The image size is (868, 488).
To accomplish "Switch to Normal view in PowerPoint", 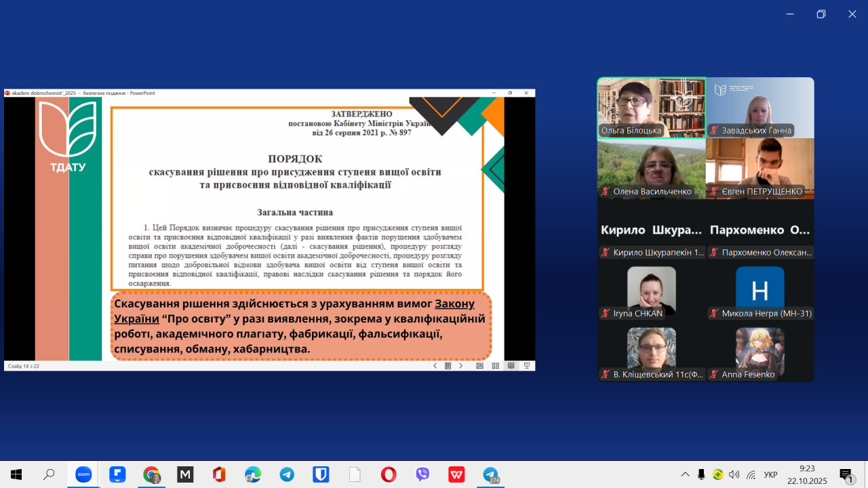I will point(479,366).
